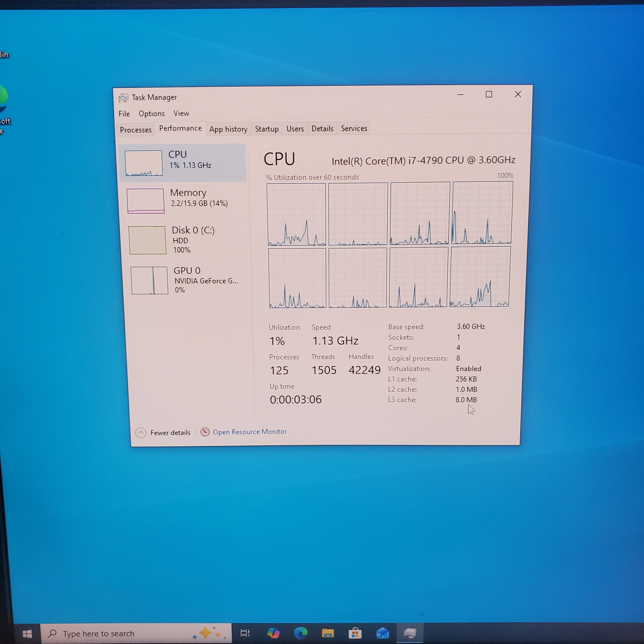Screen dimensions: 644x644
Task: Click the Task Manager title bar icon
Action: tap(123, 98)
